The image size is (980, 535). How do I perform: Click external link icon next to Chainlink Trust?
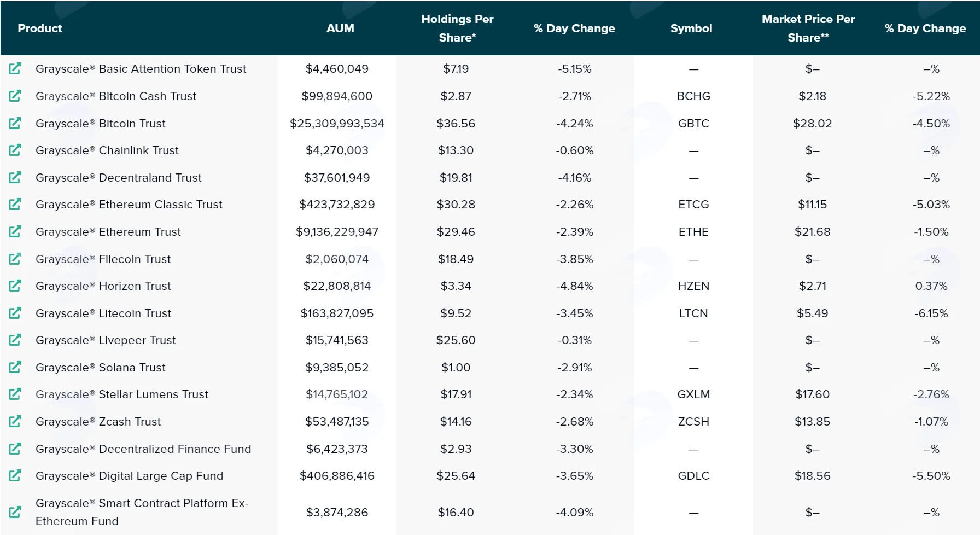point(15,150)
